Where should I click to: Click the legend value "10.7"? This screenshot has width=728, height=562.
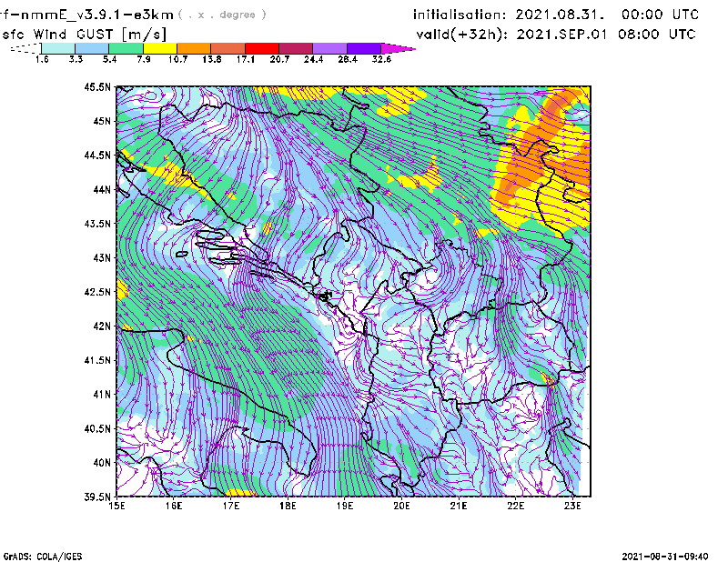click(177, 59)
